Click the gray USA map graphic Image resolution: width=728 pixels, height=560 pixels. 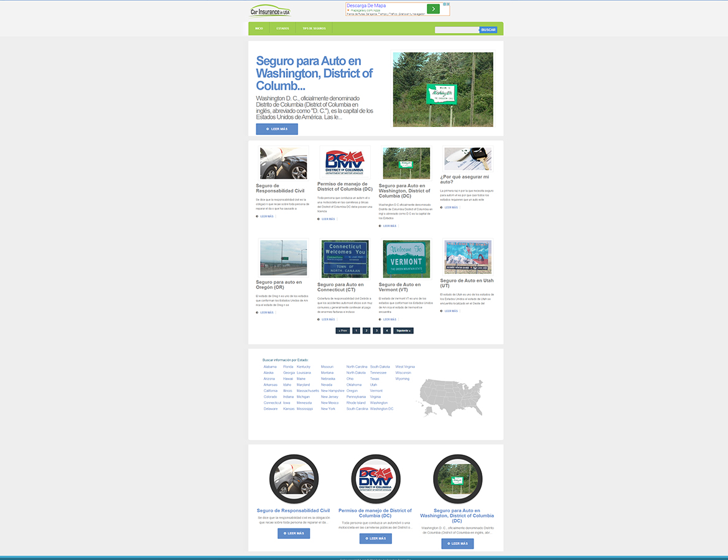[x=451, y=398]
